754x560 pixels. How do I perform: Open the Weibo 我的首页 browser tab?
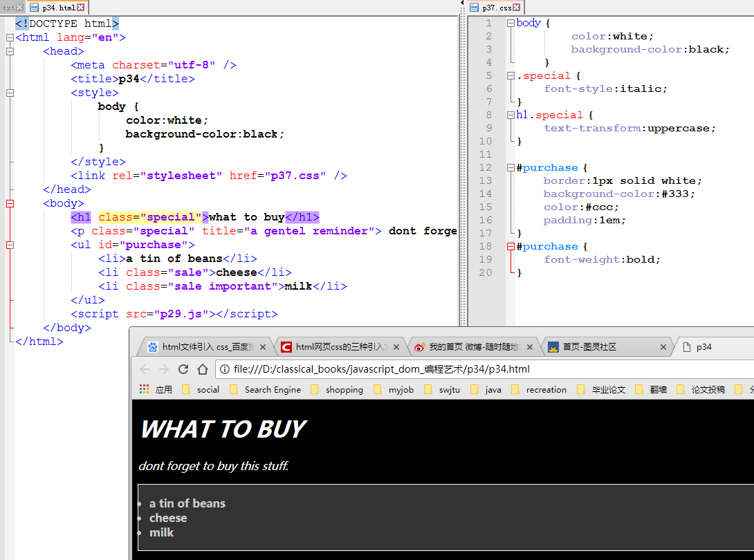[474, 347]
